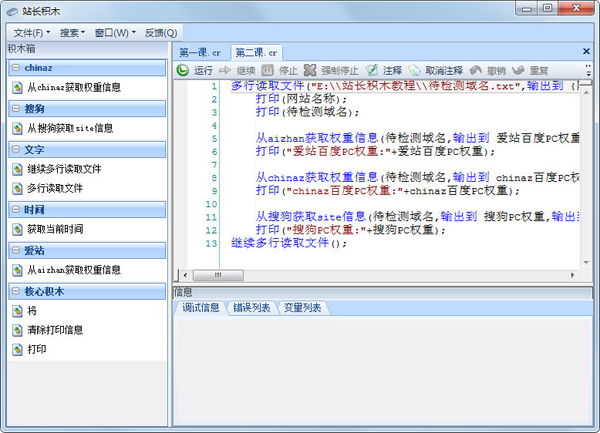Click icon beside 多行读取文件 block
Image resolution: width=600 pixels, height=433 pixels.
click(x=17, y=188)
